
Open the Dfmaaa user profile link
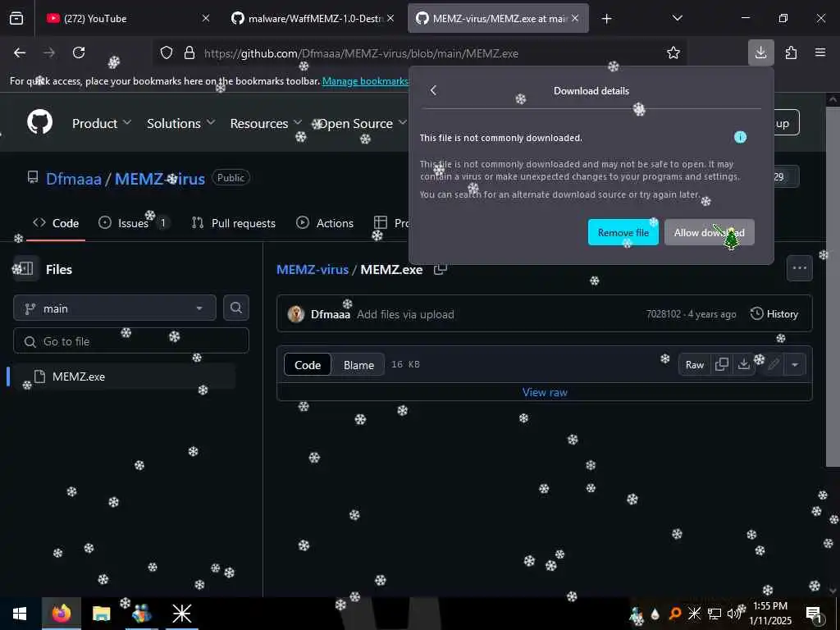point(73,178)
